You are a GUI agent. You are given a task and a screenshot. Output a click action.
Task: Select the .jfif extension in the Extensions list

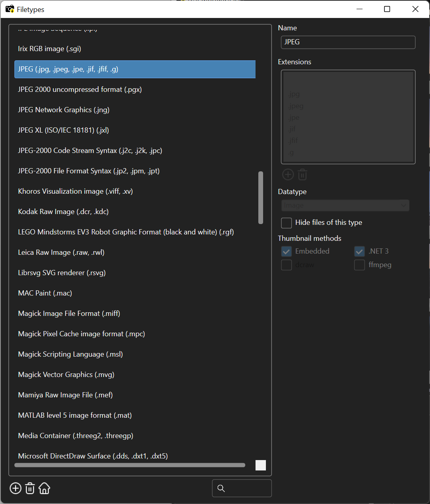pos(293,140)
